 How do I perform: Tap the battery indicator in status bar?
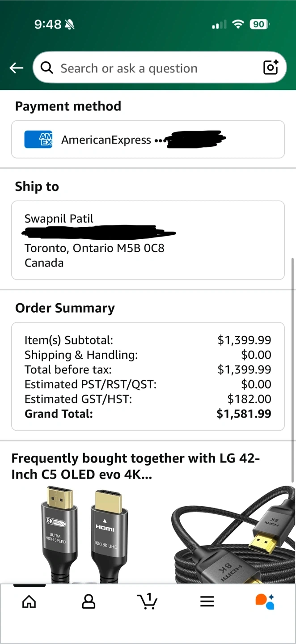(259, 25)
